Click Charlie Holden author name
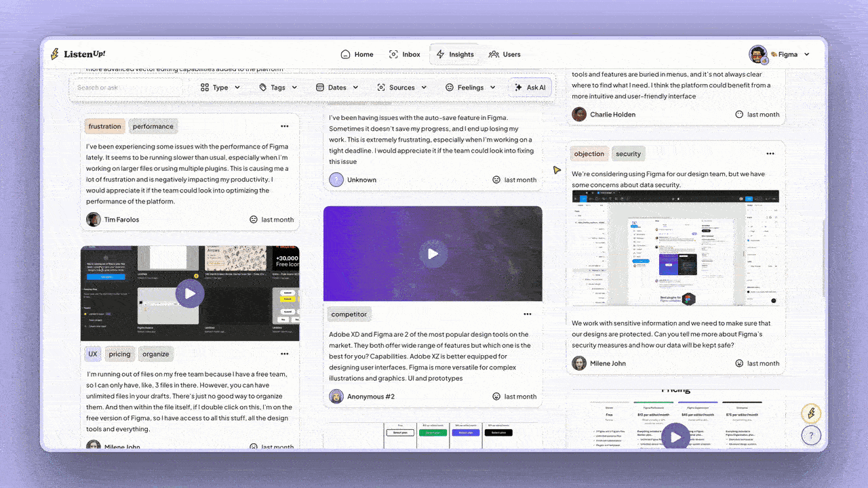868x488 pixels. coord(613,115)
